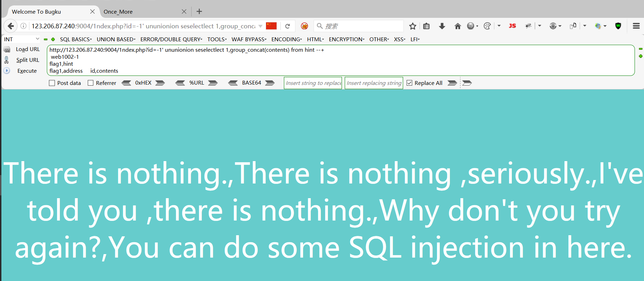
Task: Open dropdown arrow next to copy pages icon
Action: click(x=585, y=26)
